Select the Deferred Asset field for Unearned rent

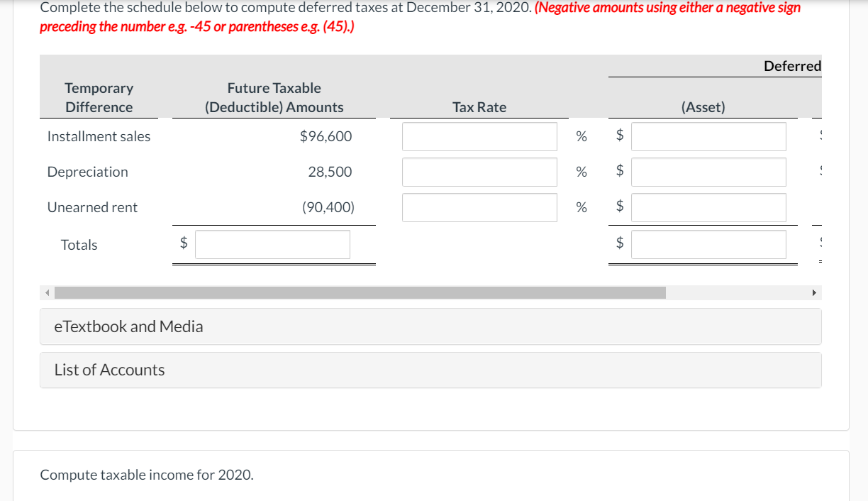708,207
